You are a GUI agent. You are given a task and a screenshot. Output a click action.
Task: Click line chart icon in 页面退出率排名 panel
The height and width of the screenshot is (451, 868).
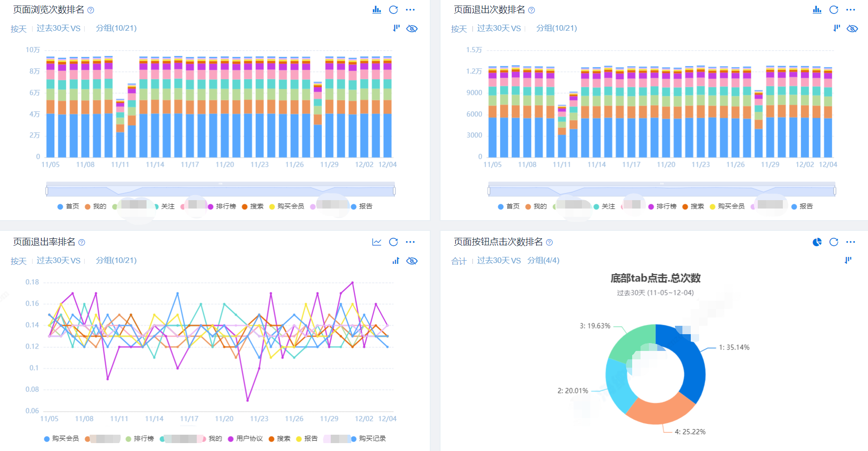377,242
